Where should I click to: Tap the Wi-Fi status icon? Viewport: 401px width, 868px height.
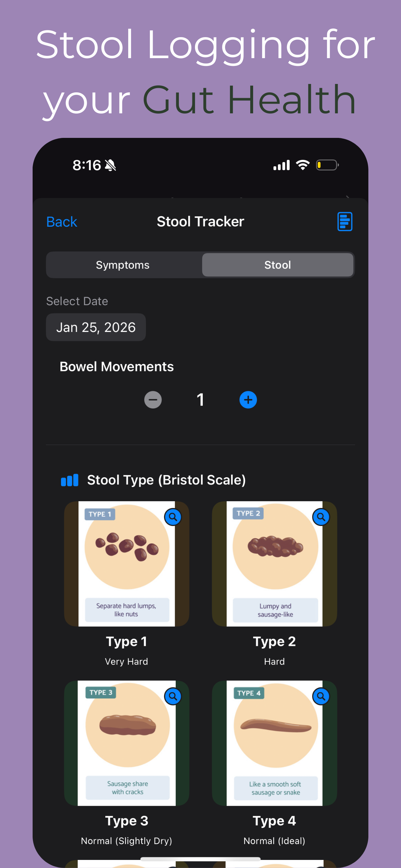(x=303, y=165)
